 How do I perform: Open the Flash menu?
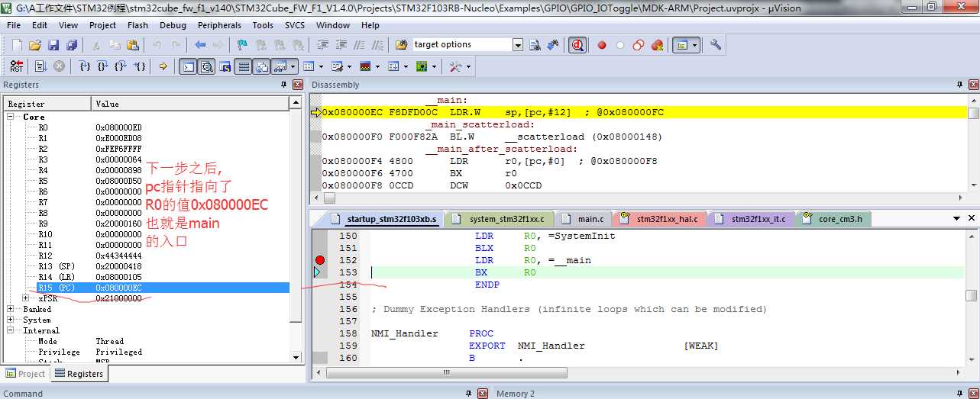pos(138,25)
